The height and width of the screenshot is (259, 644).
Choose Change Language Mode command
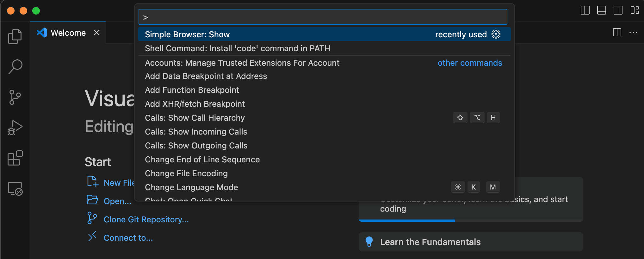click(x=191, y=187)
